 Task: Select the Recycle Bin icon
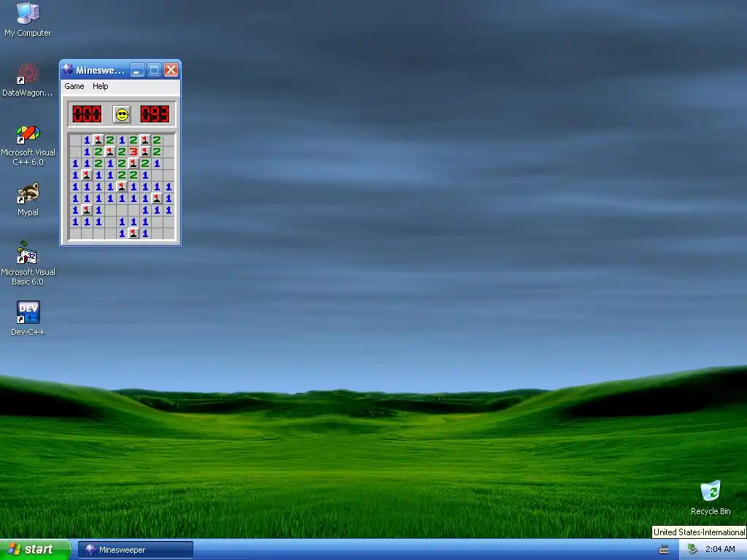tap(711, 497)
